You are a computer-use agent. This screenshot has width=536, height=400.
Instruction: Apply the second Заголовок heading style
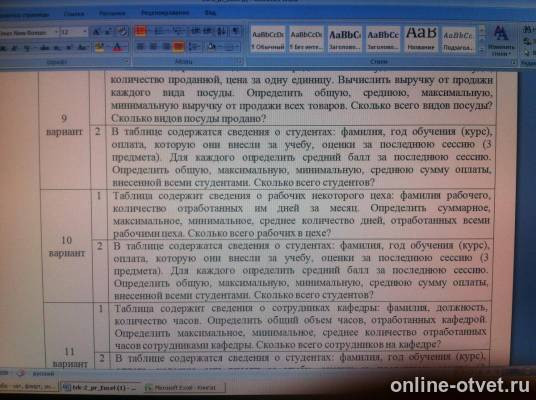pyautogui.click(x=383, y=40)
